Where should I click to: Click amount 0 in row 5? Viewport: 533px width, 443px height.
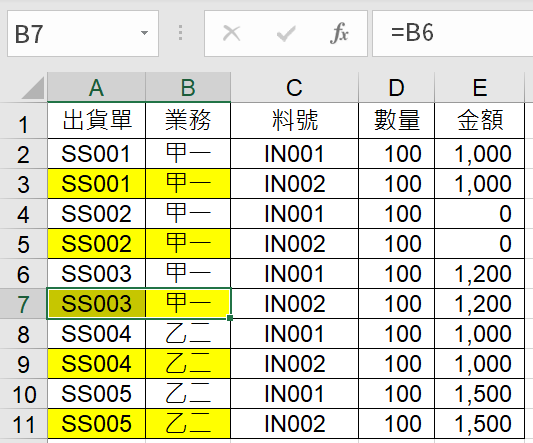(479, 243)
